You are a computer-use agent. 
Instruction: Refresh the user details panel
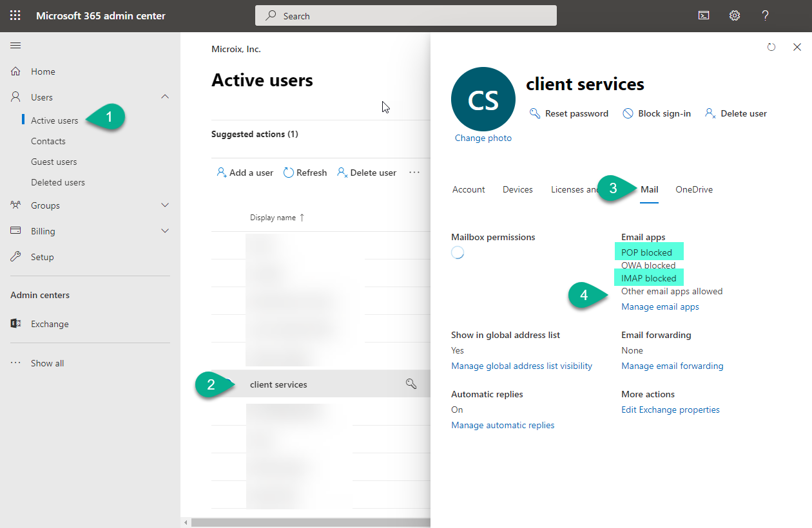(771, 47)
